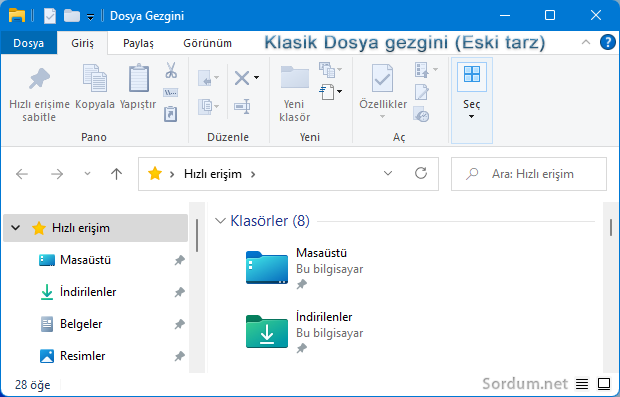
Task: Click the chevron after Hızlı erişim breadcrumb
Action: pyautogui.click(x=253, y=174)
